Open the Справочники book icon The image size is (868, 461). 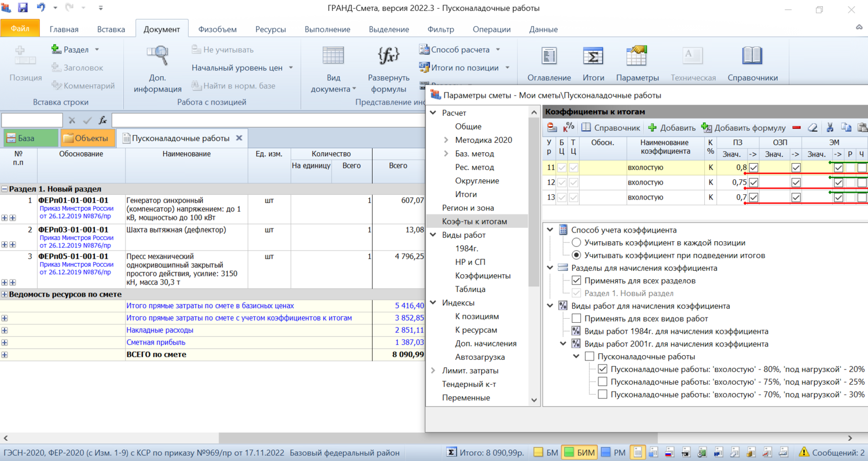[752, 57]
